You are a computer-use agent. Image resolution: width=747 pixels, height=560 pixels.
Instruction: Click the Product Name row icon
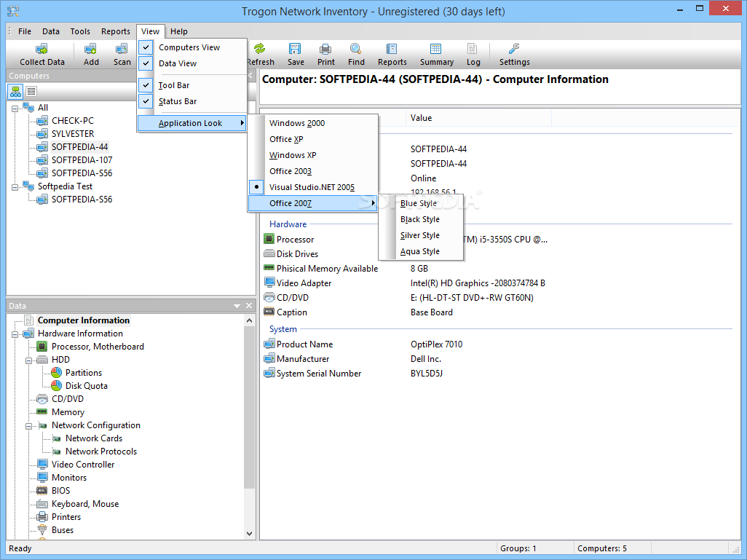[x=269, y=344]
